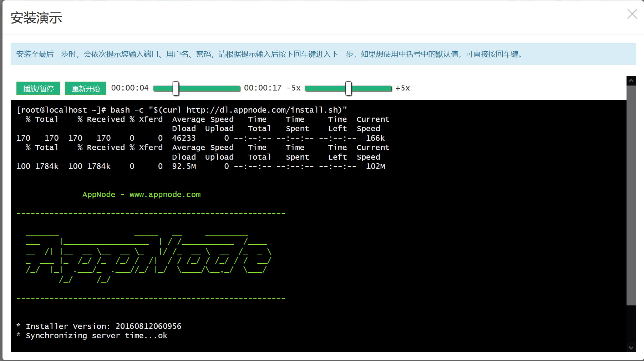Close the 安装演示 dialog with the X
Screen dimensions: 644x361
[632, 14]
